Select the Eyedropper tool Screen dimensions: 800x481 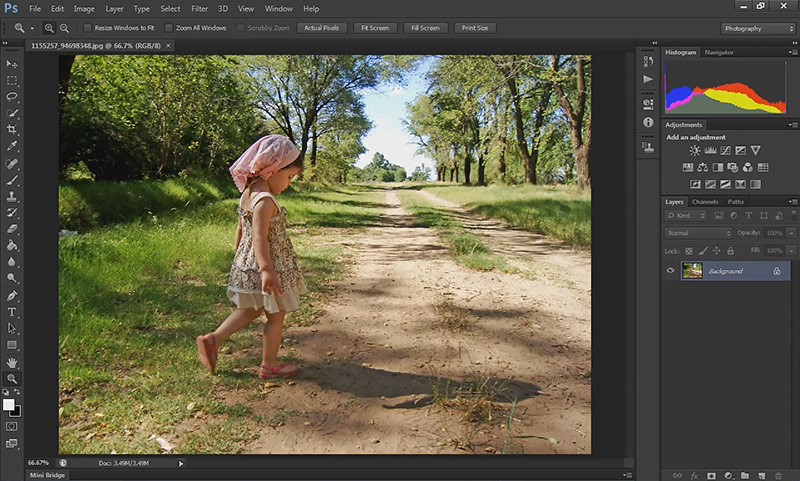pos(12,146)
